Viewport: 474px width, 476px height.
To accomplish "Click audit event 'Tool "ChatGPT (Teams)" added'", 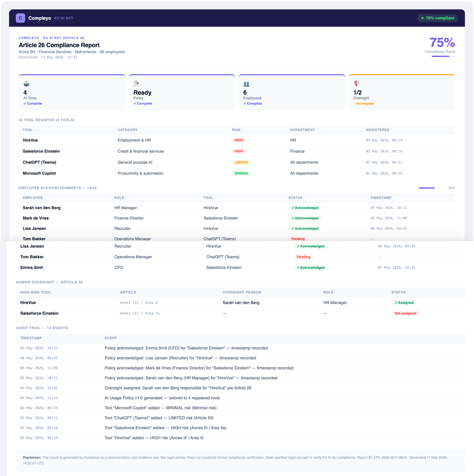I will click(159, 418).
